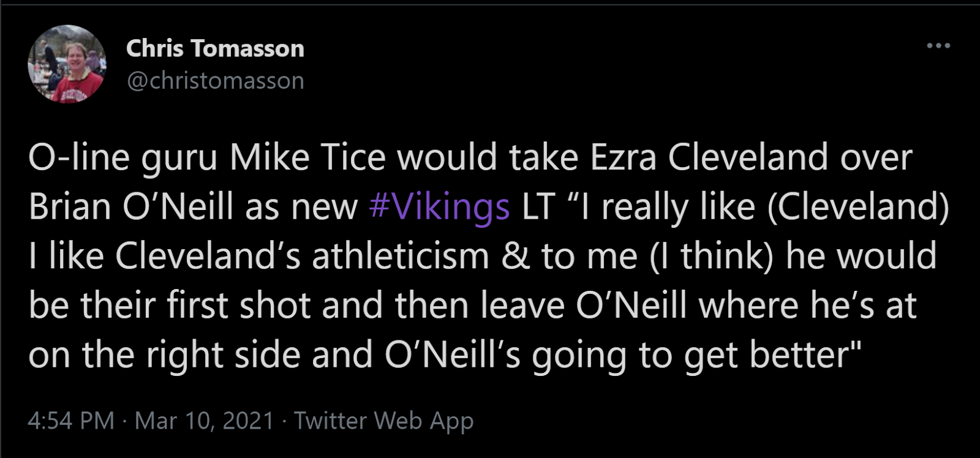Click the LT abbreviation after #Vikings
Image resolution: width=980 pixels, height=458 pixels.
[538, 207]
